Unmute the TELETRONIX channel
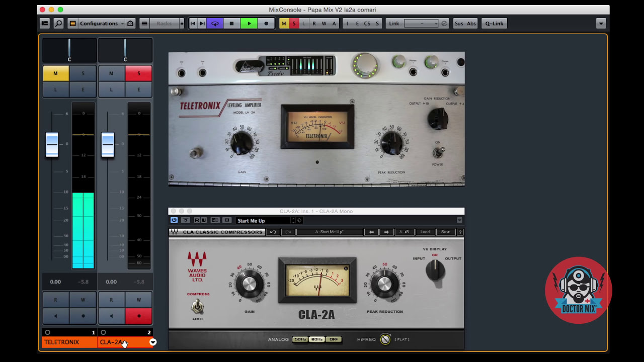 tap(55, 73)
